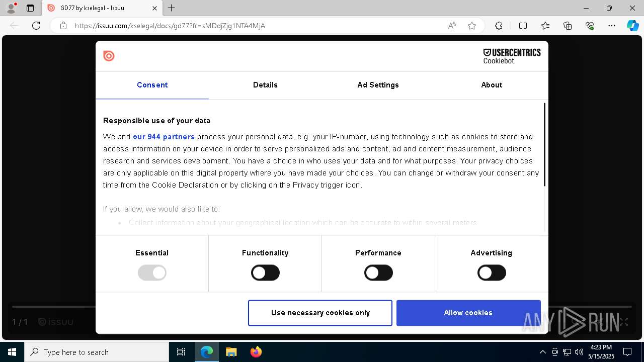Open the notification center
Viewport: 644px width, 362px height.
(627, 352)
